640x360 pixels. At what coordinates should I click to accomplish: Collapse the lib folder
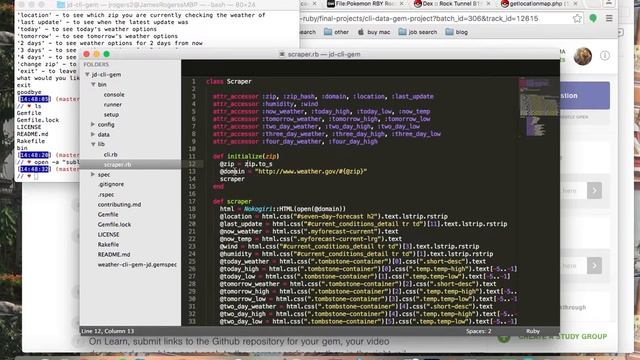point(93,144)
